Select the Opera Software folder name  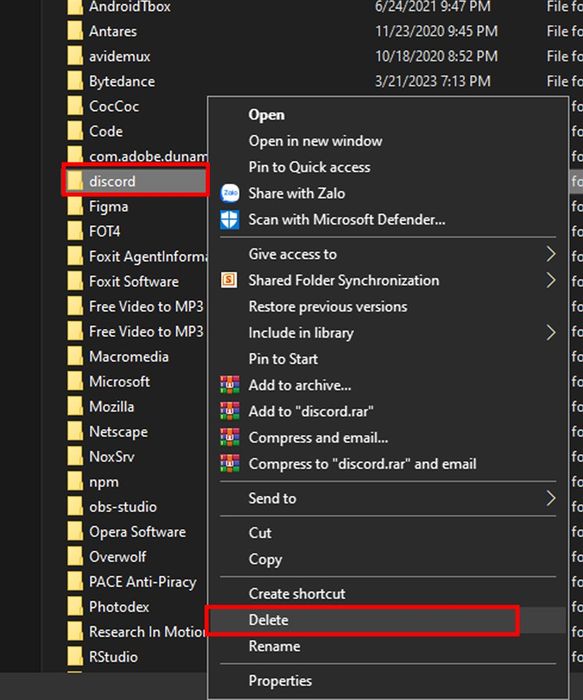(x=137, y=532)
